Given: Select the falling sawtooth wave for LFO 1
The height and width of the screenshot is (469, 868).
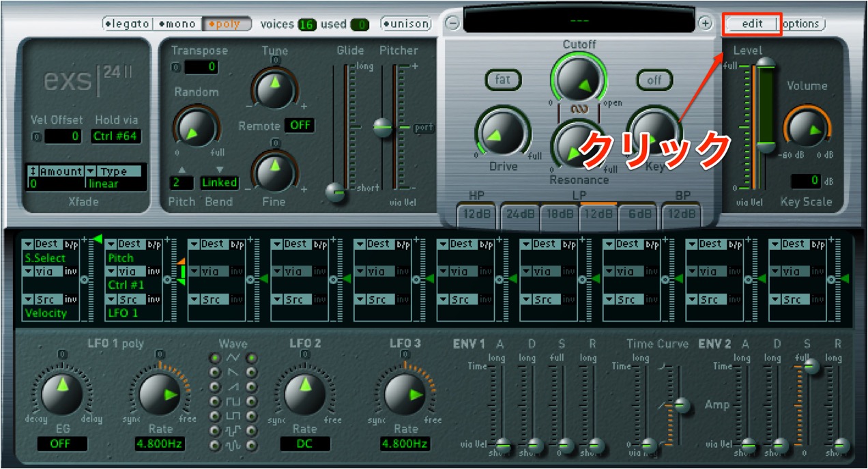Looking at the screenshot, I should point(216,372).
